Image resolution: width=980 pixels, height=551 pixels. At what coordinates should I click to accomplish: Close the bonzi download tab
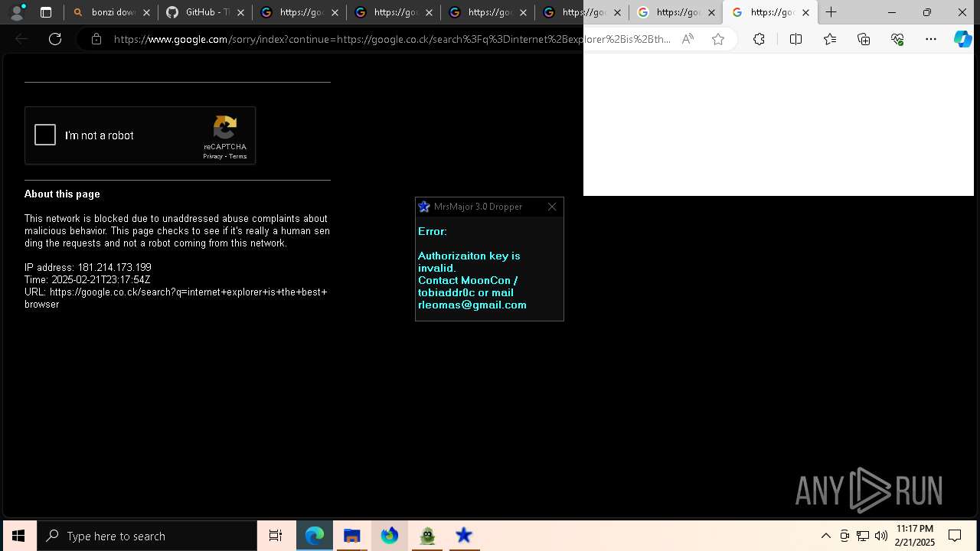click(147, 12)
